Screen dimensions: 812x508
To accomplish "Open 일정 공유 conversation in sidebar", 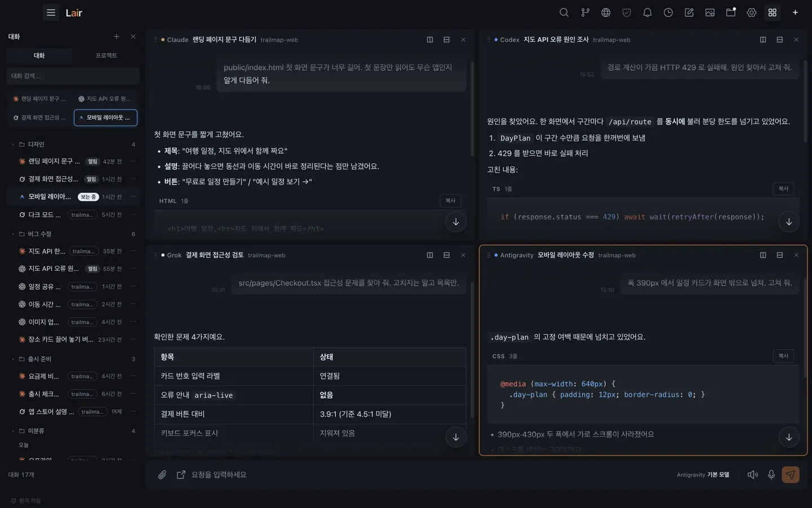I will click(x=73, y=287).
